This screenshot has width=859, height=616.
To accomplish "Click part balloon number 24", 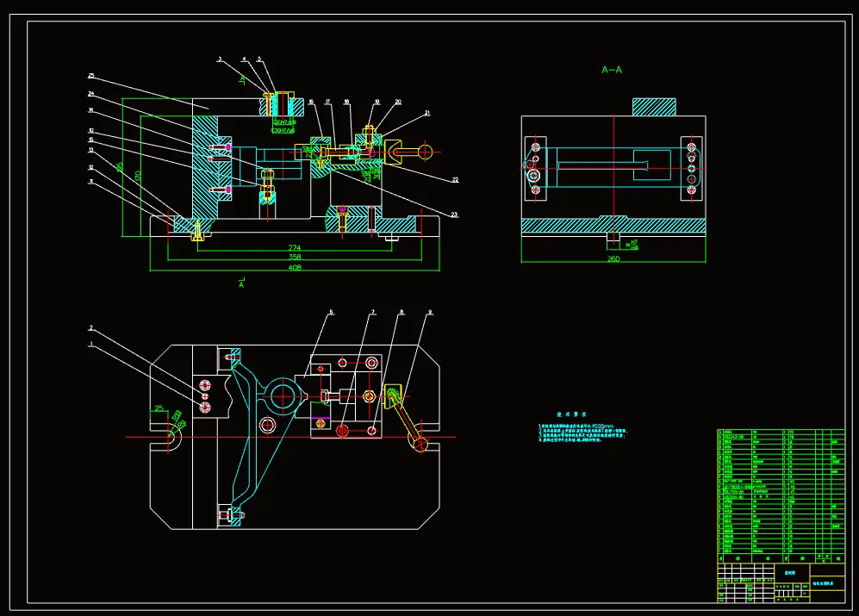I will coord(91,94).
